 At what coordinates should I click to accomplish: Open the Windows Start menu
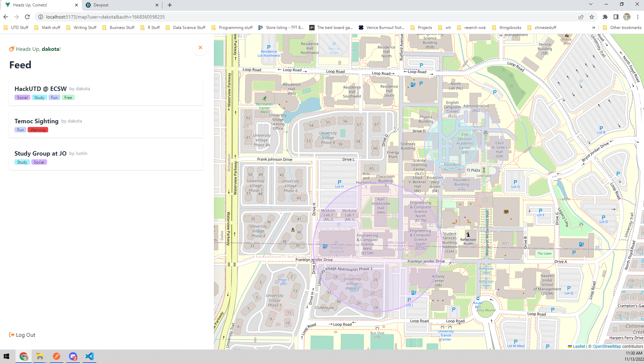[6, 356]
